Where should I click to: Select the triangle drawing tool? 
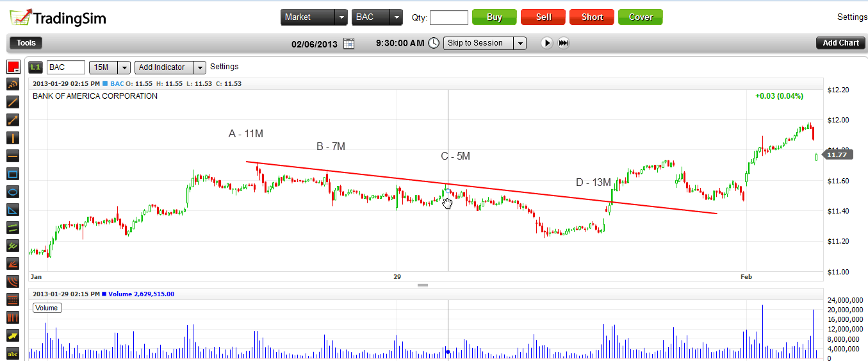click(13, 210)
